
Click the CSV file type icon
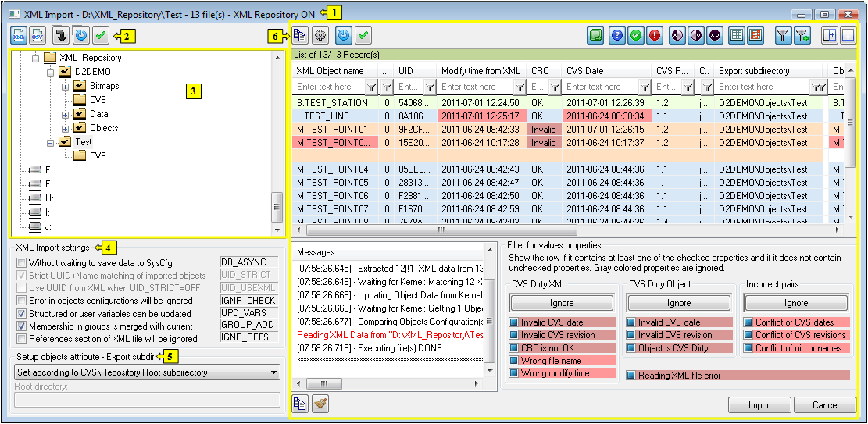37,35
